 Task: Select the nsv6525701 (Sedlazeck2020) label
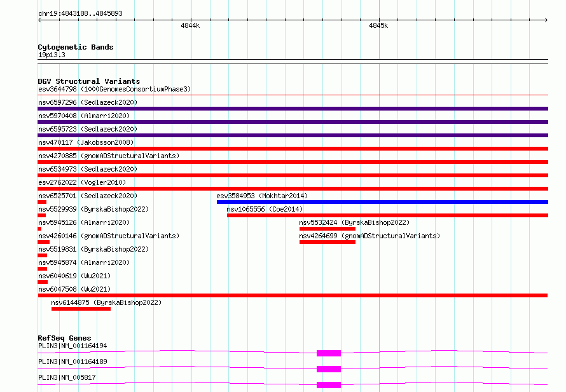point(88,196)
